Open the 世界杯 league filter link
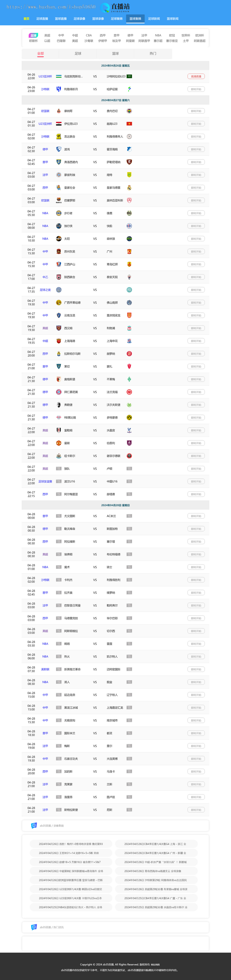Screen dimensions: 231x980 point(186,35)
